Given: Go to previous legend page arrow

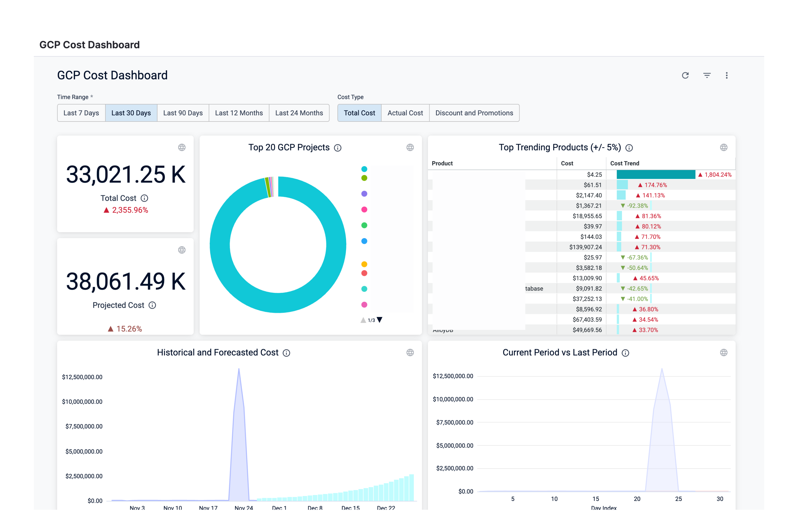Looking at the screenshot, I should (363, 320).
